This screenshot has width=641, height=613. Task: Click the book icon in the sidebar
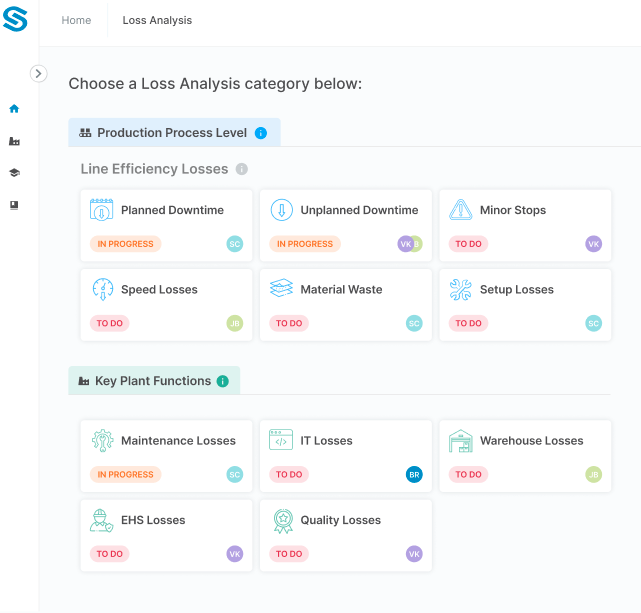click(14, 205)
